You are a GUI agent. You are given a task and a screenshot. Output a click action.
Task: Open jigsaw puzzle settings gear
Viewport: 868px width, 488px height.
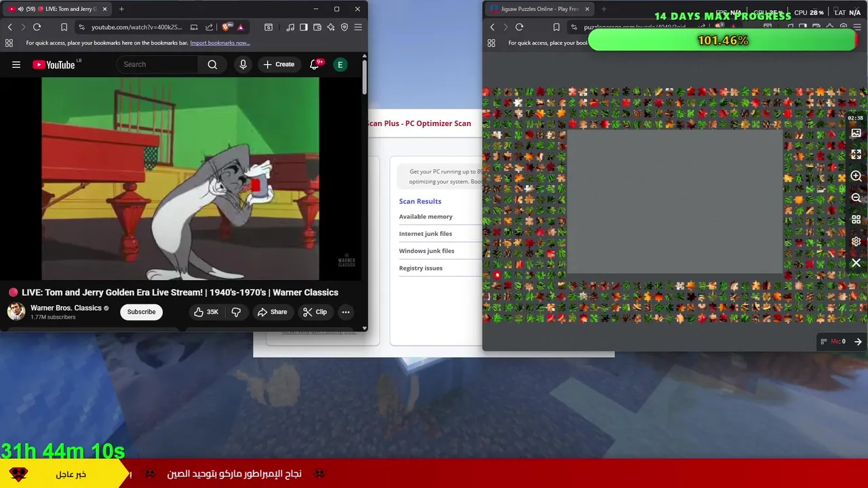(856, 241)
